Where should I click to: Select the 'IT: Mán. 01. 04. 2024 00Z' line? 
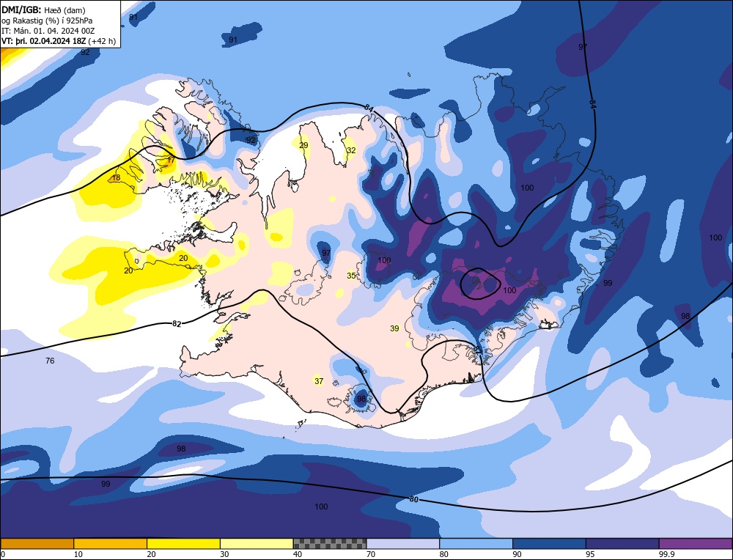(x=48, y=31)
